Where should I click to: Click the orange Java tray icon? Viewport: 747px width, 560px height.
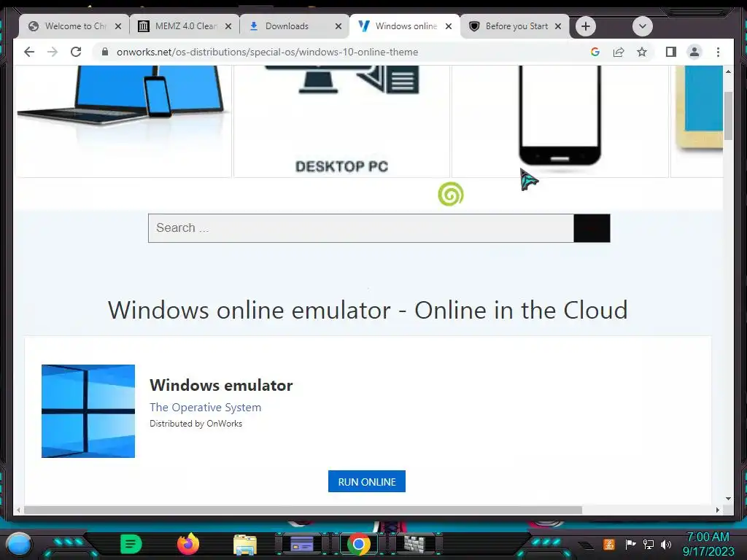pos(609,544)
